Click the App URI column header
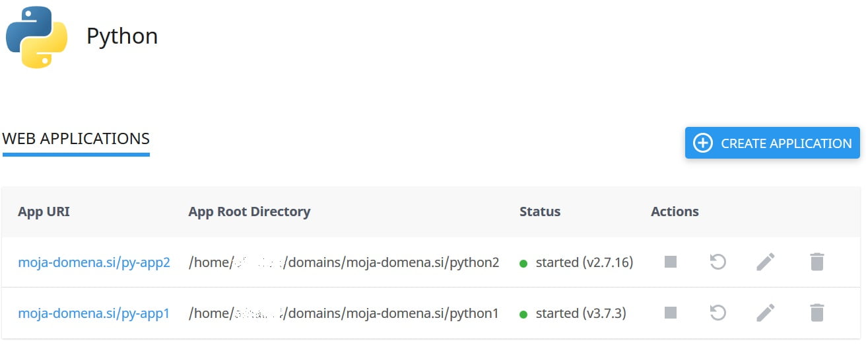 point(44,212)
